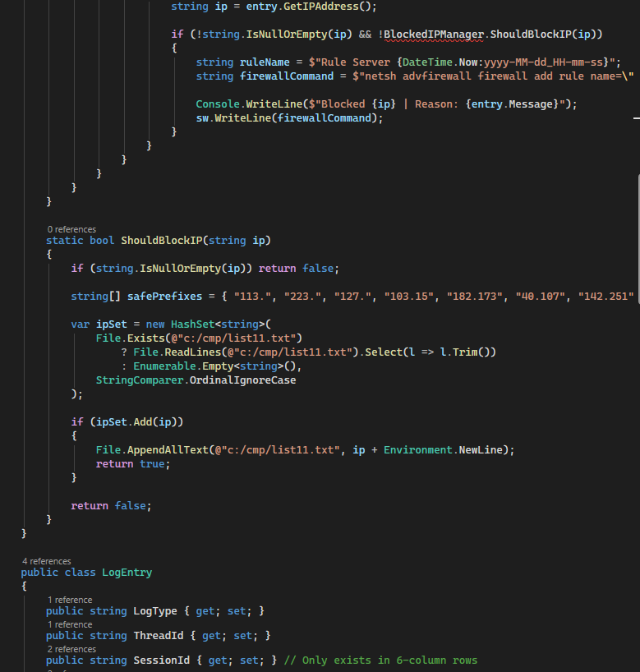Click the 'Rule Server' string text

[356, 62]
